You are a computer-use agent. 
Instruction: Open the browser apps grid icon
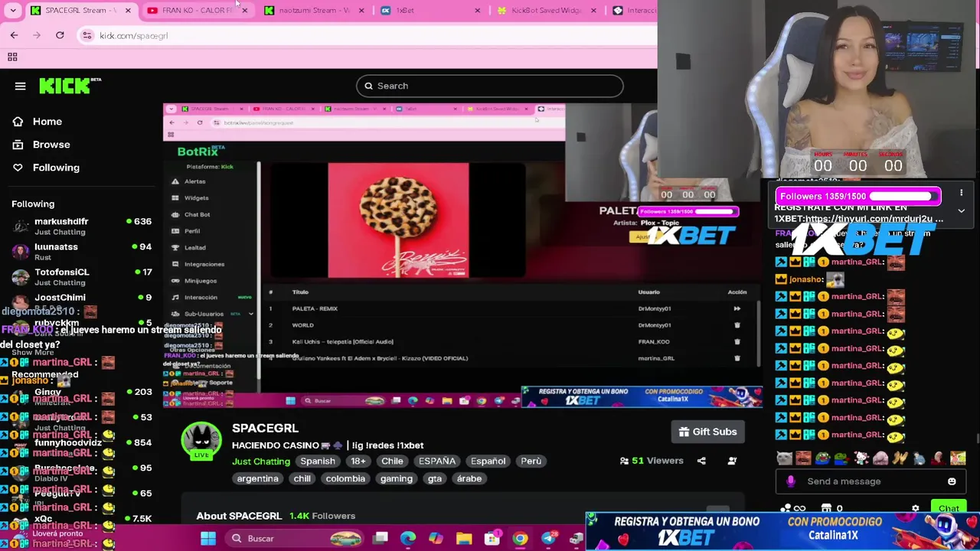pos(12,57)
